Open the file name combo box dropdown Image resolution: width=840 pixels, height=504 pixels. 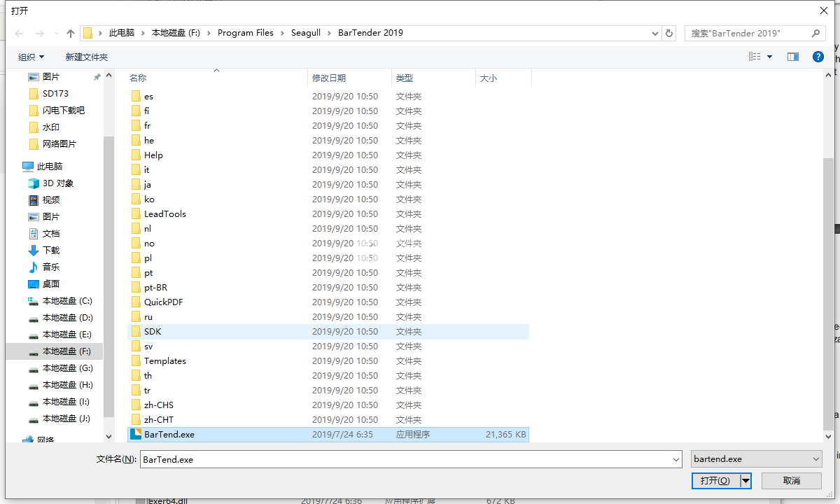[x=676, y=460]
